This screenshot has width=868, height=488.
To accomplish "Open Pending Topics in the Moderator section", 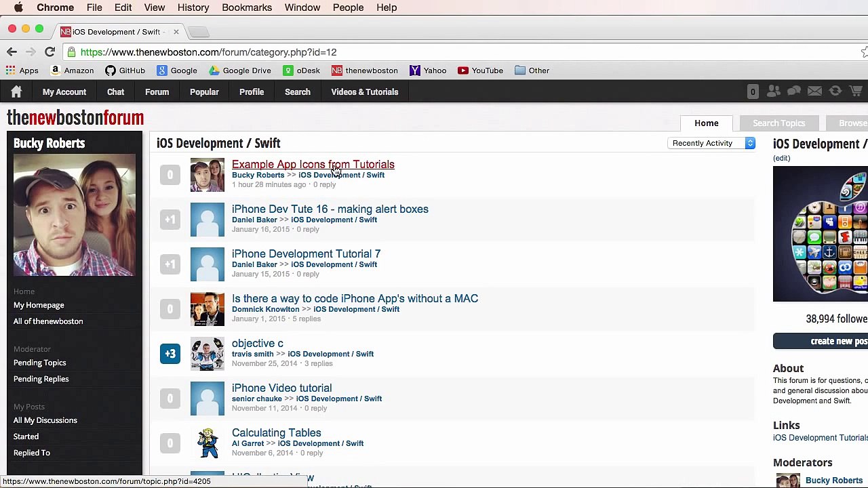I will click(40, 363).
